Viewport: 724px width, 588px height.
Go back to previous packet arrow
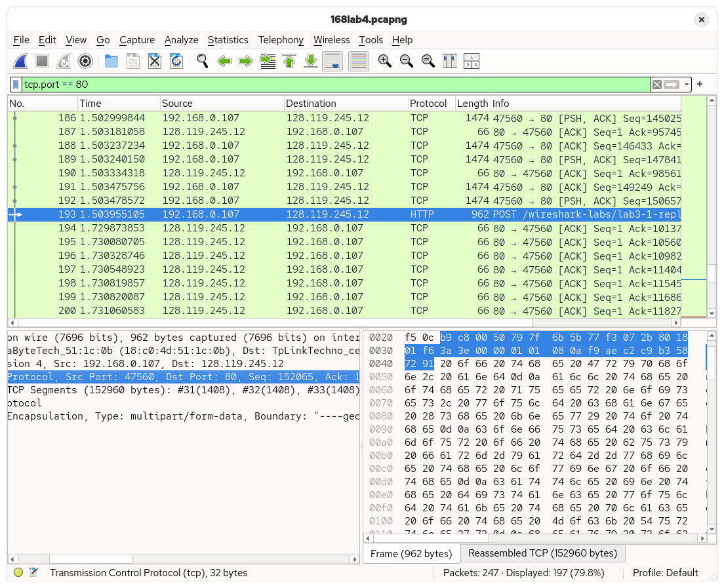(224, 62)
